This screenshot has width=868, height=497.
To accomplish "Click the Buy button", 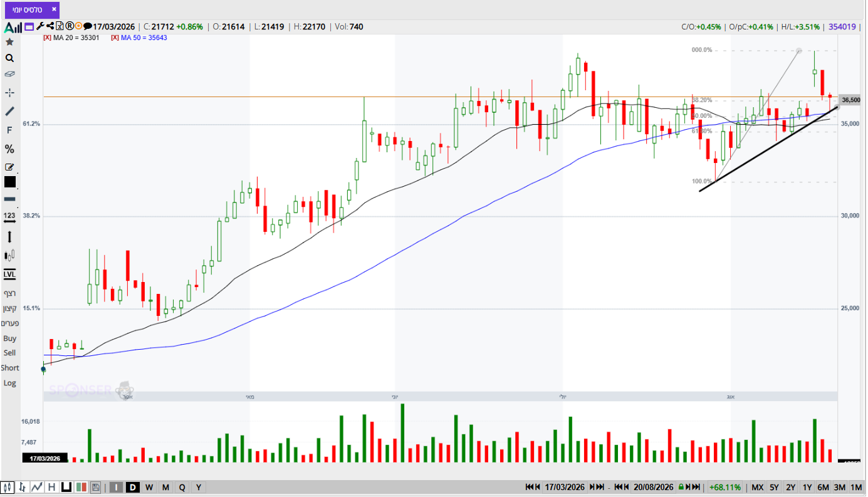I will [9, 338].
